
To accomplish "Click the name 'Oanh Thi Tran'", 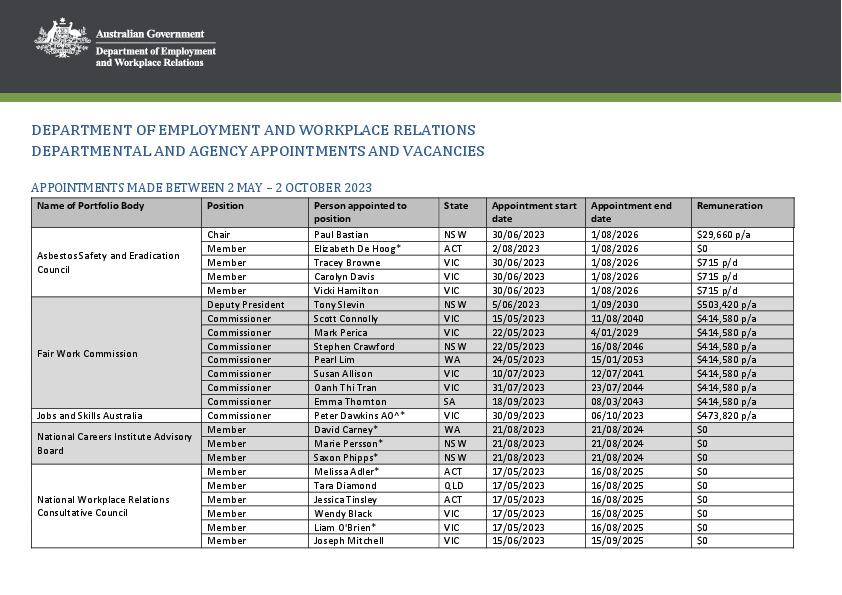I will click(x=345, y=387).
